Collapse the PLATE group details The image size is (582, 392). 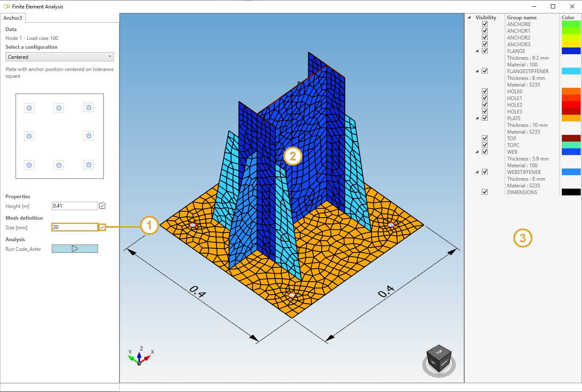click(477, 118)
